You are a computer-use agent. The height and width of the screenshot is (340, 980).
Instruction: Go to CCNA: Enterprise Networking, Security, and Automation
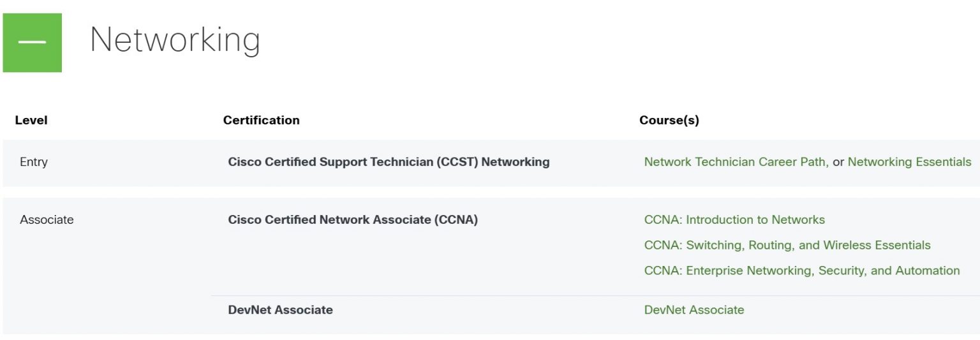802,270
